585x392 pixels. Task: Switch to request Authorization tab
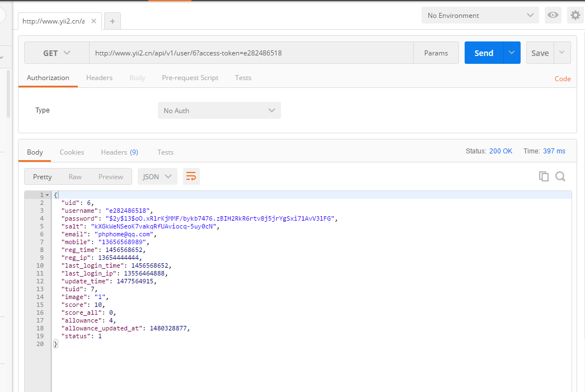tap(48, 78)
